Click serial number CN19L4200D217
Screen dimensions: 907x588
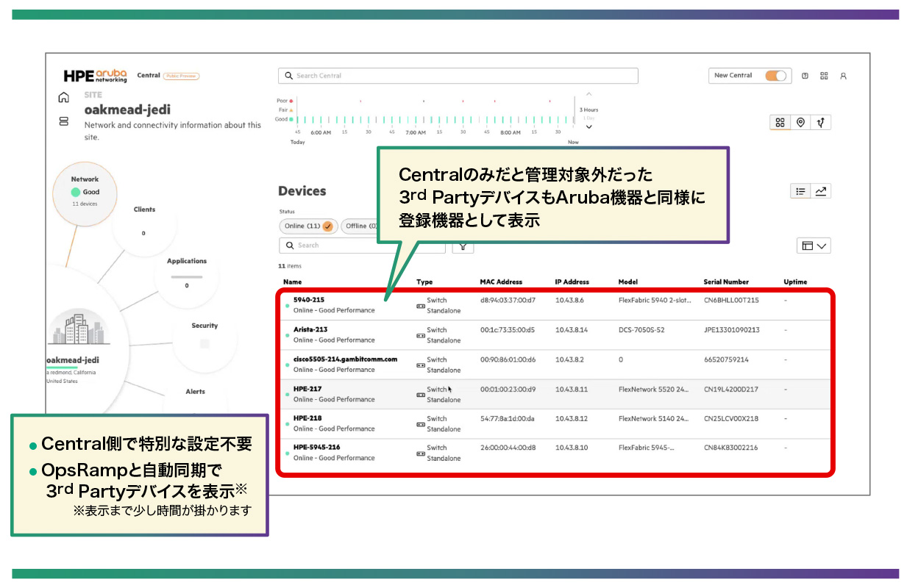click(730, 390)
